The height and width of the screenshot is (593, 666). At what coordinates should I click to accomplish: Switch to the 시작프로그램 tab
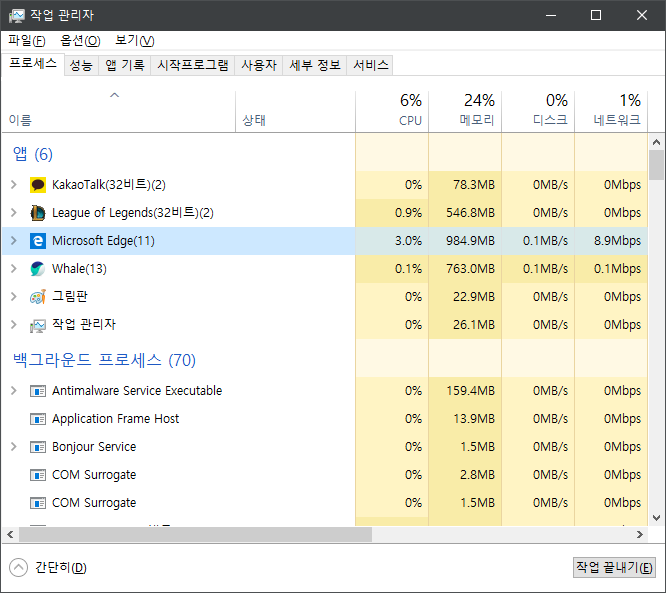(x=193, y=65)
